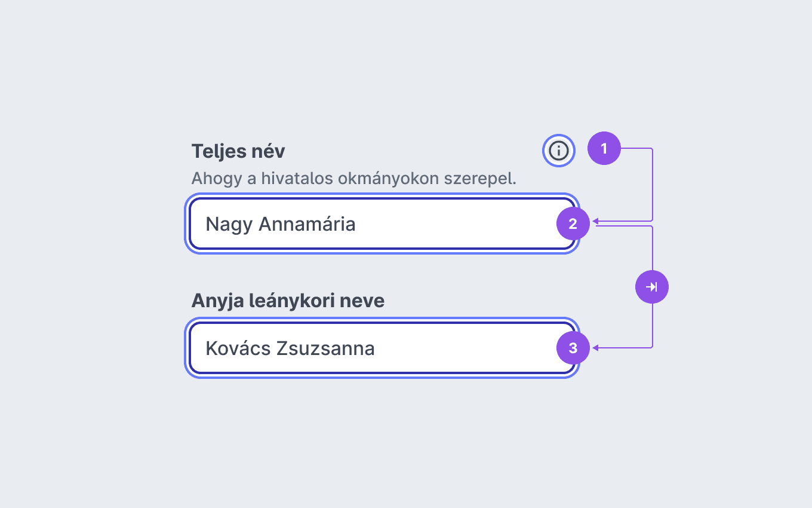Click the arrowhead pointing at badge 3
Screen dimensions: 812x508
coord(595,347)
